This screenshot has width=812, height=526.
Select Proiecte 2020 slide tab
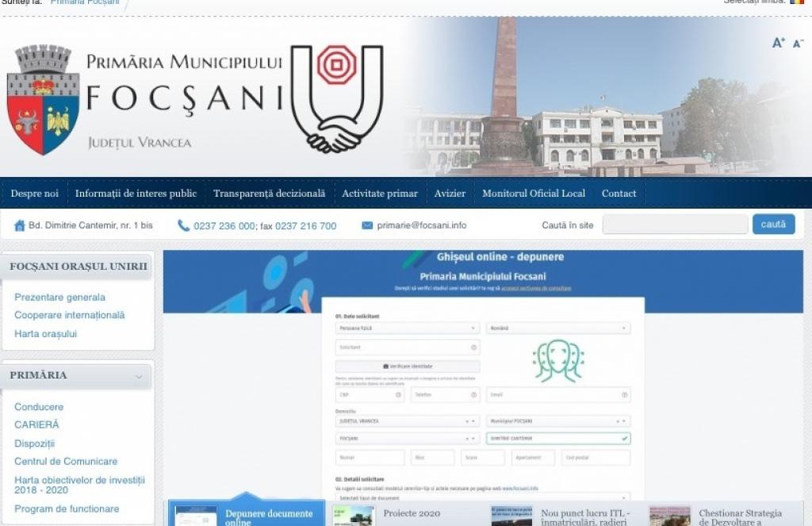tap(412, 513)
